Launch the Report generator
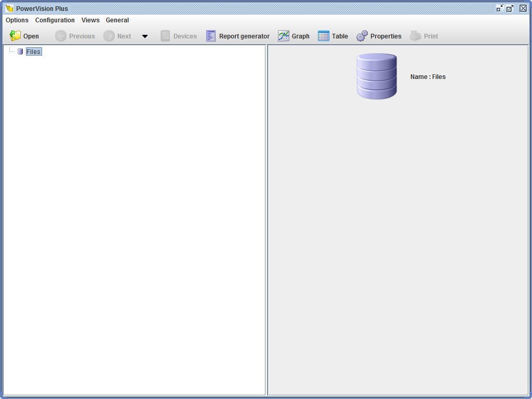Image resolution: width=532 pixels, height=399 pixels. pyautogui.click(x=238, y=36)
